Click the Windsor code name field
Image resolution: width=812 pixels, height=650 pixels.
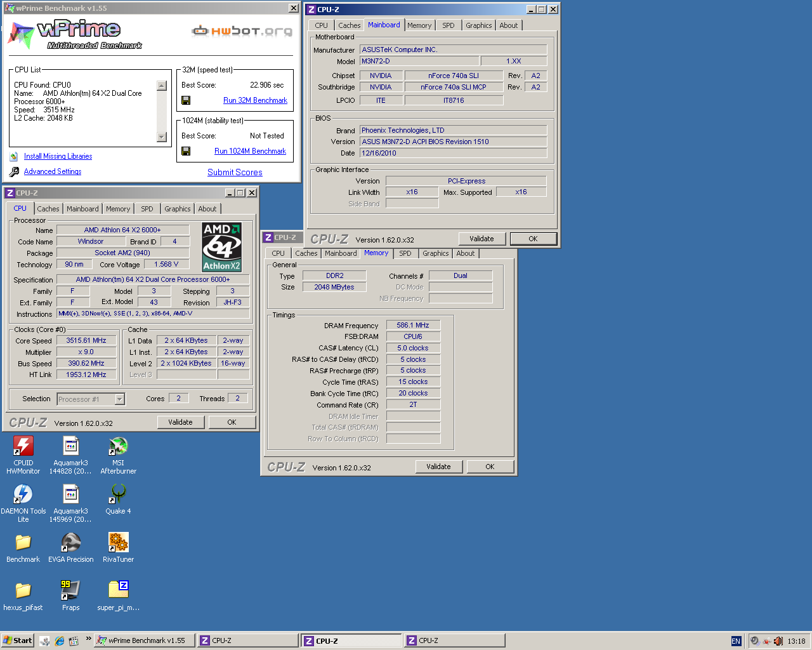91,242
